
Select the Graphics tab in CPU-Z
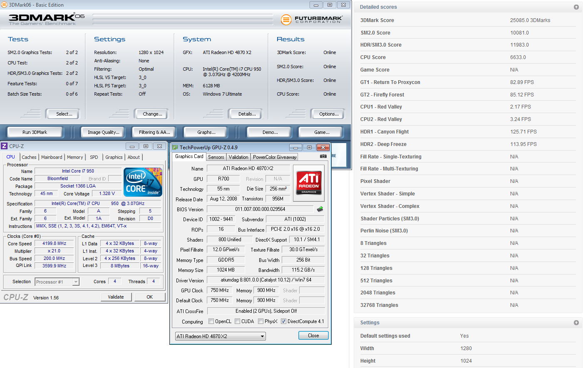pyautogui.click(x=114, y=157)
